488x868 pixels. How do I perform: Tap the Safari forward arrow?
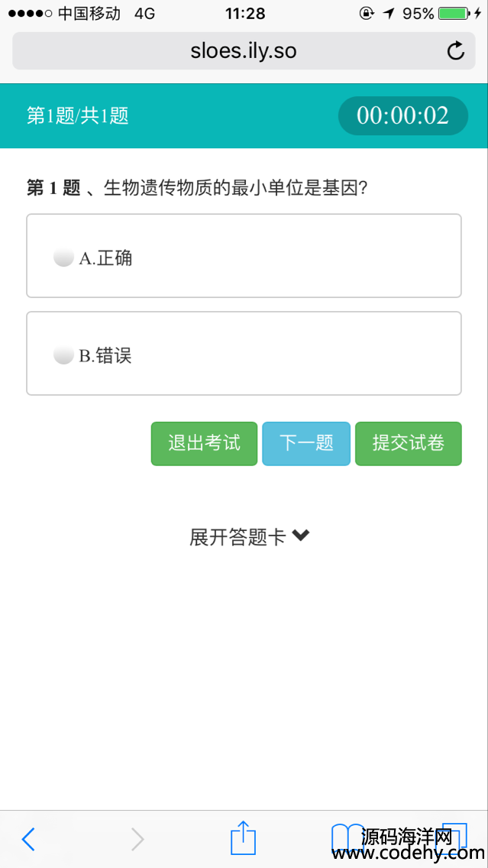coord(137,839)
